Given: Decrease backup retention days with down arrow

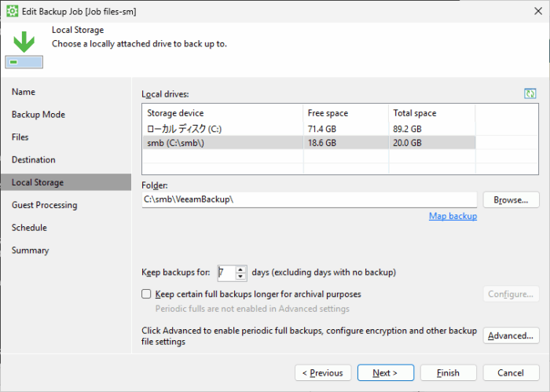Looking at the screenshot, I should tap(240, 277).
